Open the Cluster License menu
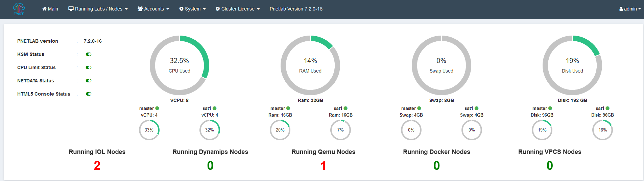The image size is (644, 181). point(238,9)
